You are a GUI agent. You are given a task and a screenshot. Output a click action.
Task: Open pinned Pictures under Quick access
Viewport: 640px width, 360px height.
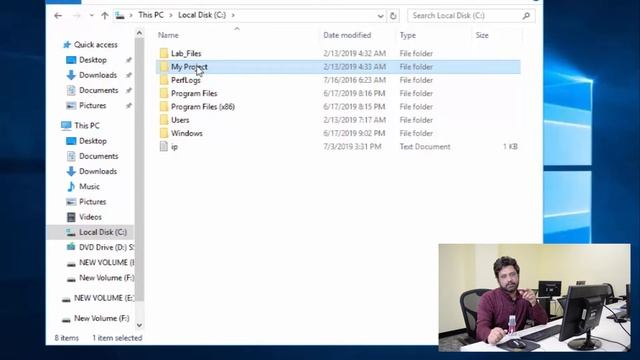click(93, 106)
